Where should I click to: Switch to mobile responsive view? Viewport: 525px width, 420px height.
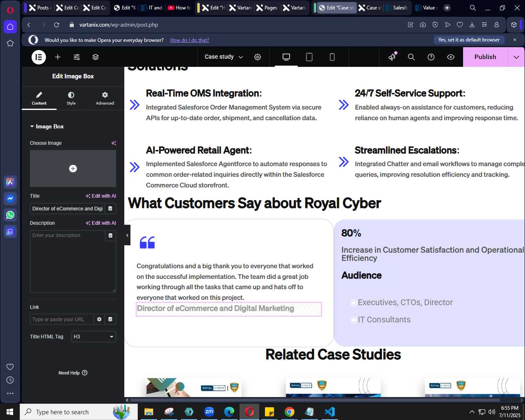tap(332, 57)
